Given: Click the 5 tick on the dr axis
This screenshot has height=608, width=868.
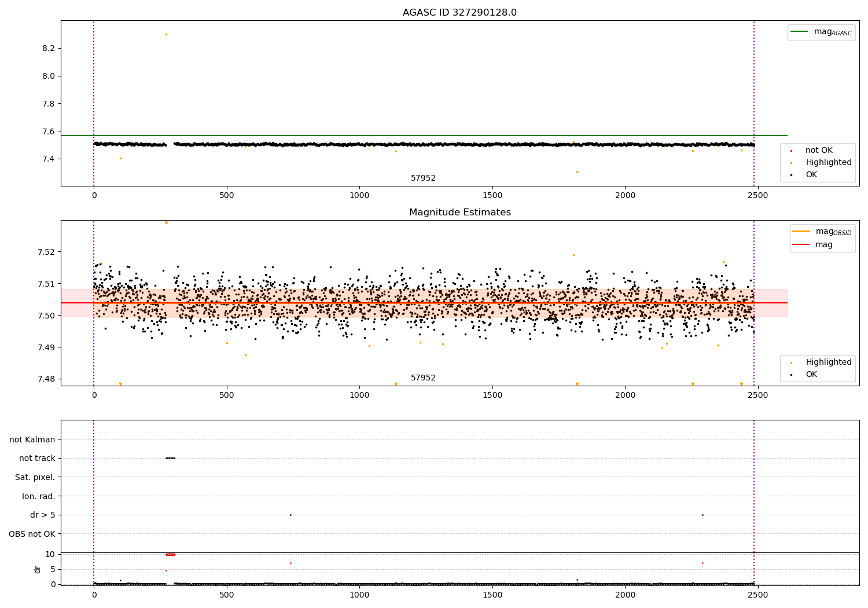Looking at the screenshot, I should coord(53,569).
